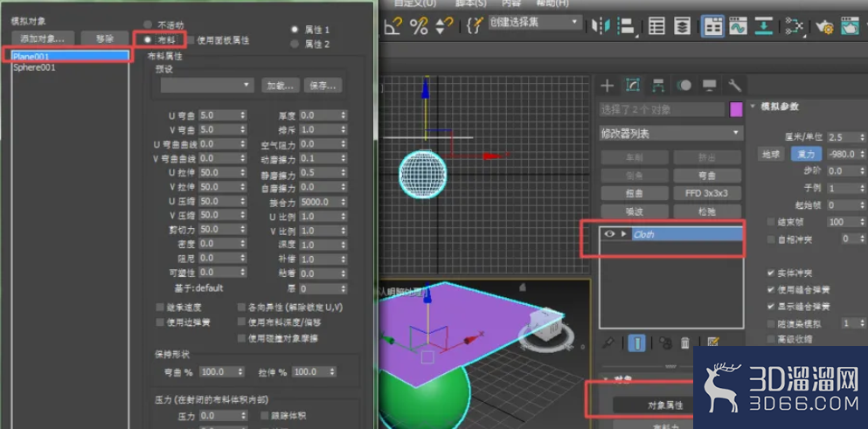The width and height of the screenshot is (868, 429).
Task: Click teal download-arrow toolbar icon
Action: [x=763, y=26]
